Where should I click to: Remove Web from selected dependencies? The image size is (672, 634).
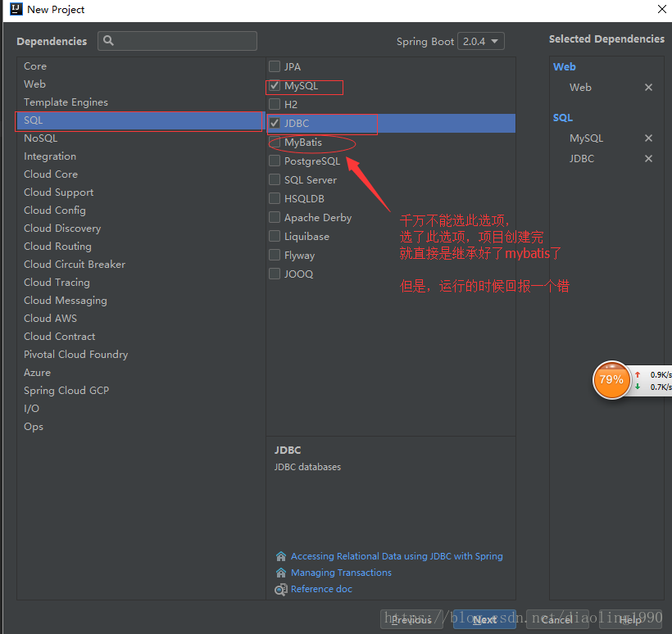pos(648,88)
